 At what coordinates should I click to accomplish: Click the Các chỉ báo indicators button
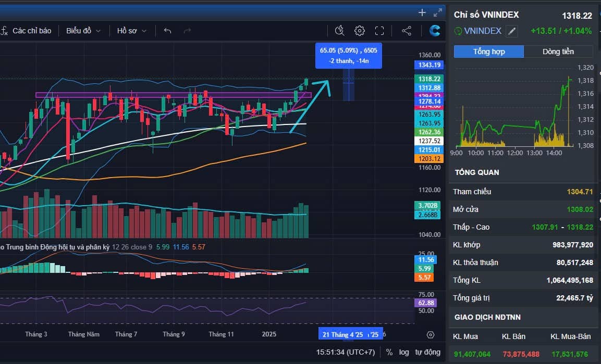click(x=32, y=31)
